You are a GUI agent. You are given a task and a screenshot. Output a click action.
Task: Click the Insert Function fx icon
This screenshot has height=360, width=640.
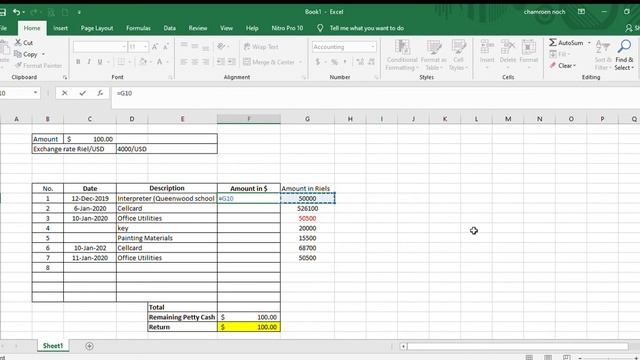click(x=100, y=93)
